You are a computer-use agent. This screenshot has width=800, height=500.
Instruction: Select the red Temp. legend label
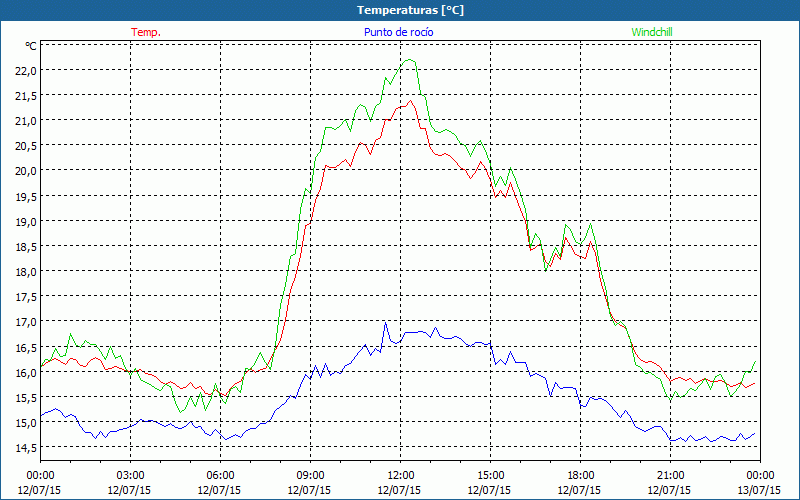coord(146,32)
